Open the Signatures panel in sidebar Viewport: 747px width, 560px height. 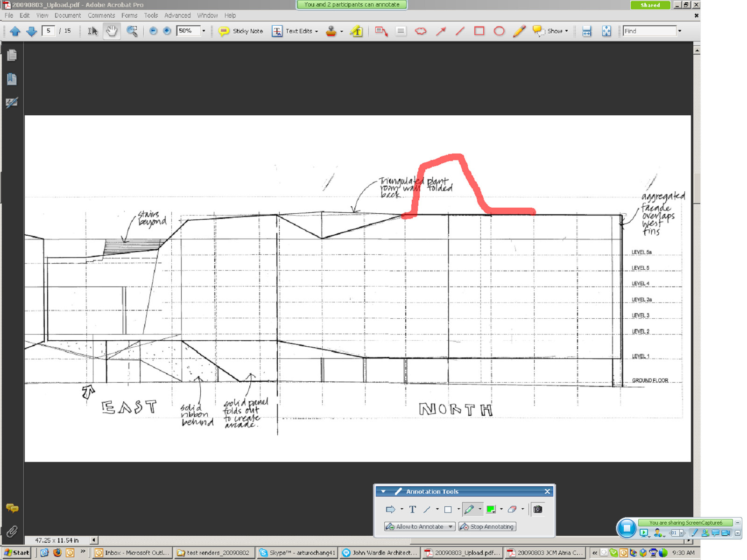(12, 103)
